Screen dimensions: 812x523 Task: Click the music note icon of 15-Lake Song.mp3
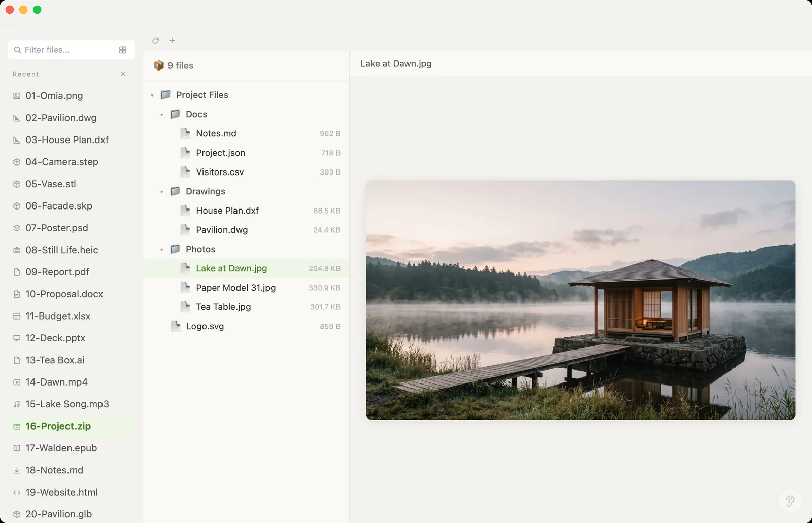pyautogui.click(x=17, y=404)
